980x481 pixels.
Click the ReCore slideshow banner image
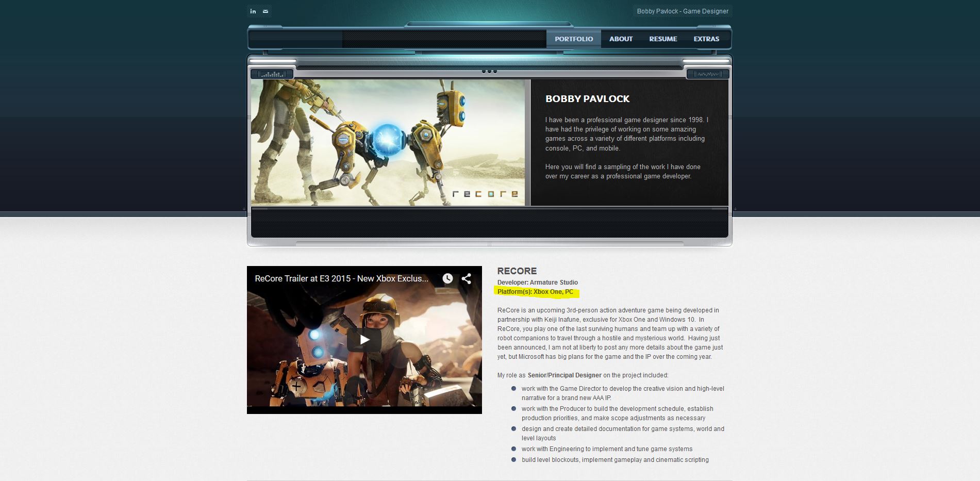click(x=388, y=142)
